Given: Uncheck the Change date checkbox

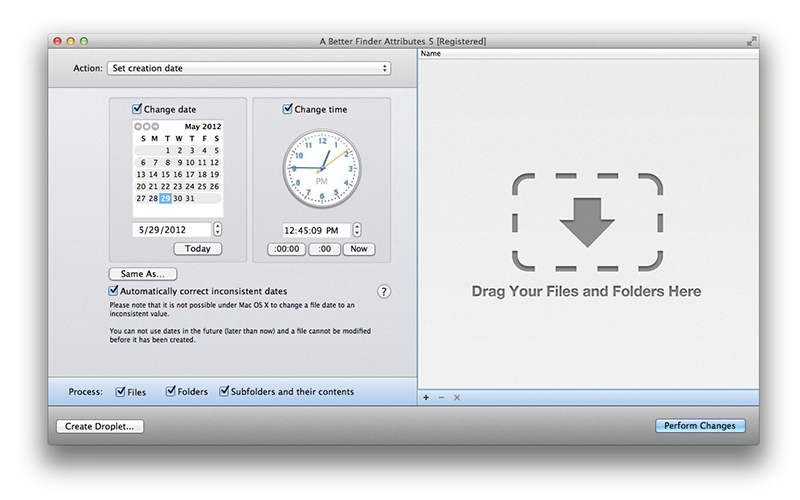Looking at the screenshot, I should pyautogui.click(x=137, y=109).
